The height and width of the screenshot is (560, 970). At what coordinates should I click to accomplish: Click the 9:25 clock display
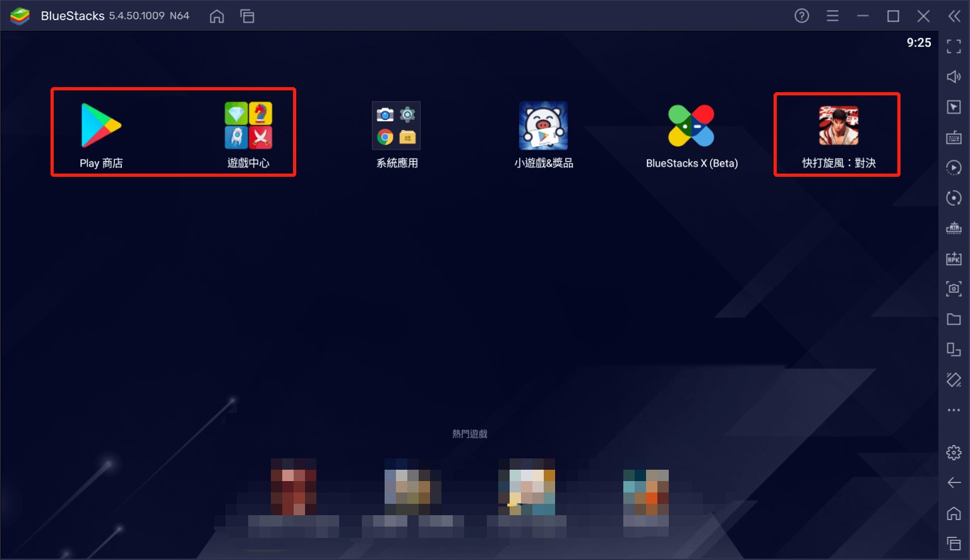click(919, 43)
